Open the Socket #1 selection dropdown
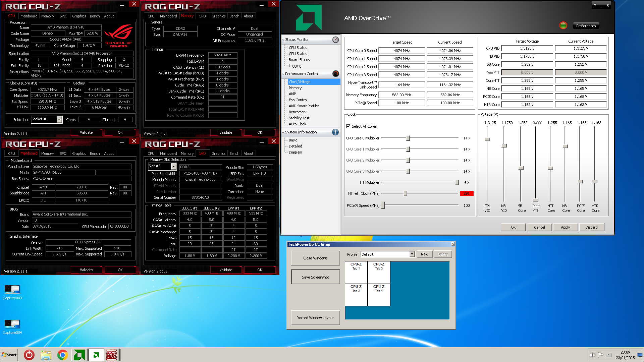 click(59, 119)
